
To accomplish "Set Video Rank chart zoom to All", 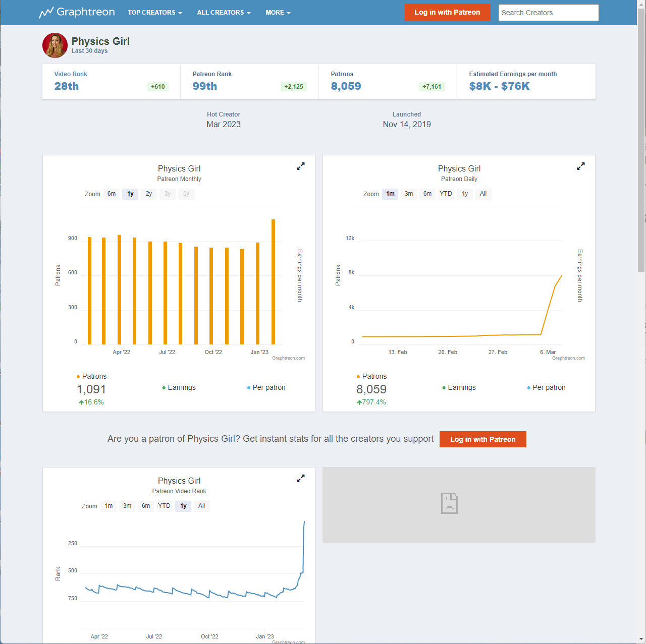I will click(202, 506).
